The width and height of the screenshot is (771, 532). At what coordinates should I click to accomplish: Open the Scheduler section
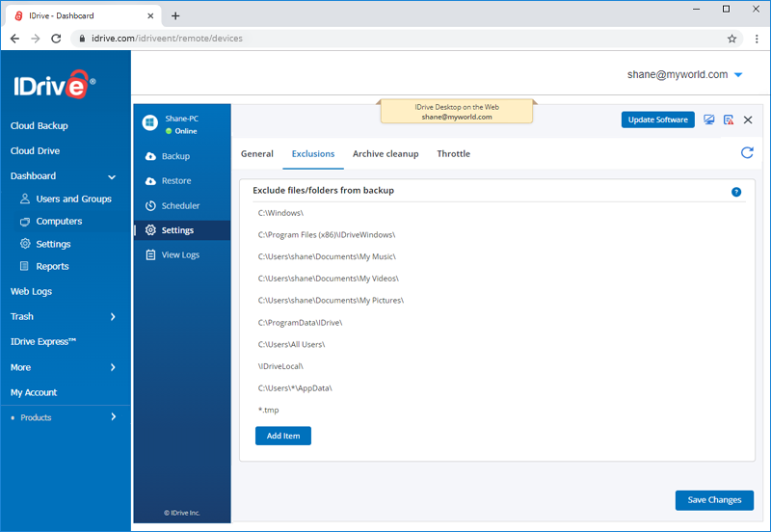pos(173,205)
